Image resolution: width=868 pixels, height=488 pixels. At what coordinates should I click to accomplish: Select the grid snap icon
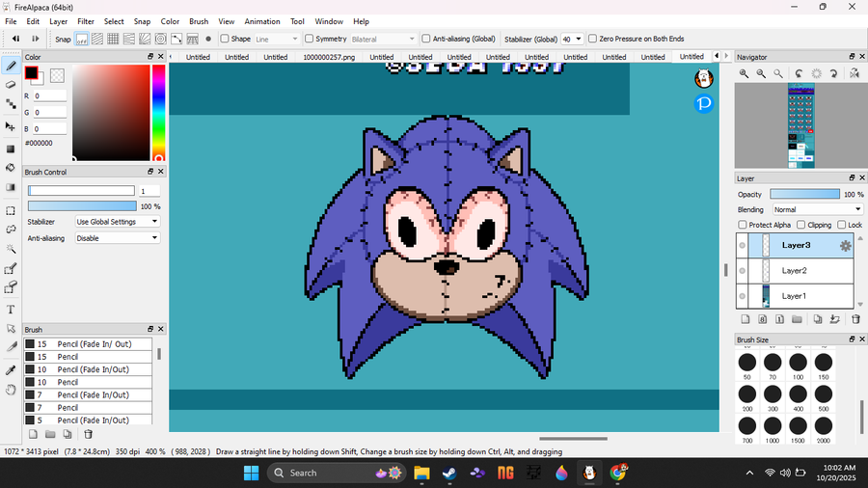113,39
